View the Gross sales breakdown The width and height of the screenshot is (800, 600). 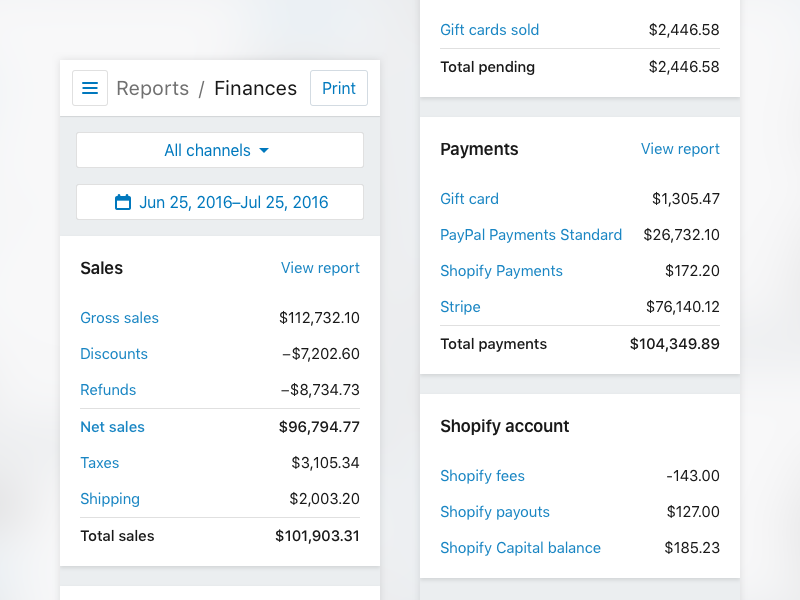pos(119,318)
